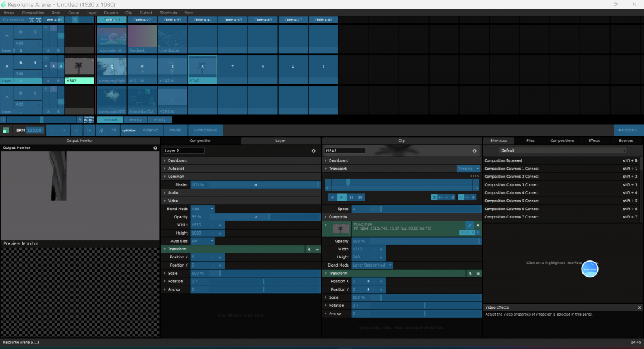The image size is (644, 349).
Task: Reset the Clip Transform with R button
Action: coord(470,274)
